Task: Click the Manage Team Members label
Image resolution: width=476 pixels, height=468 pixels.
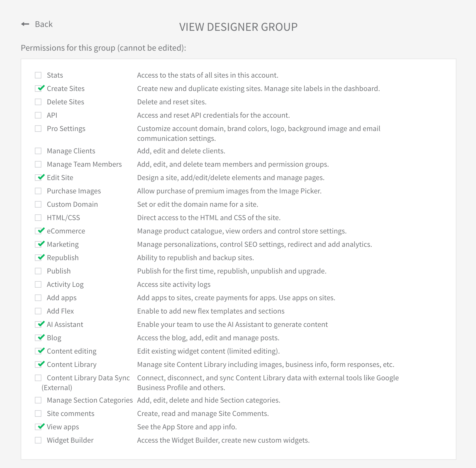Action: click(84, 164)
